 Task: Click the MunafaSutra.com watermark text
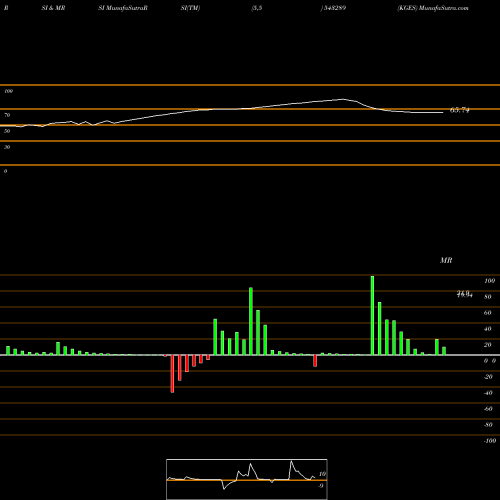444,8
